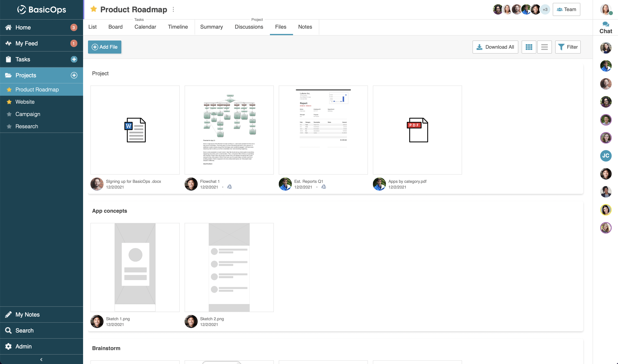Toggle the favorite star on Research
The image size is (618, 364).
point(9,126)
